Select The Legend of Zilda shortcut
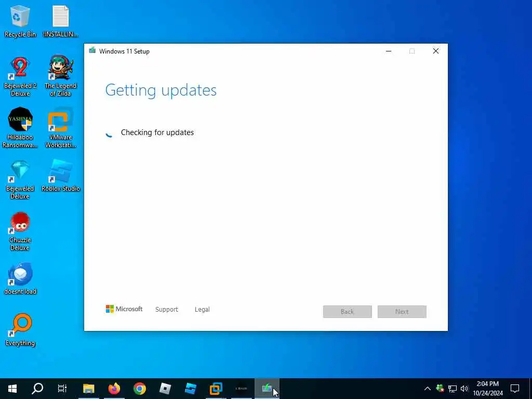This screenshot has height=399, width=532. click(x=61, y=77)
